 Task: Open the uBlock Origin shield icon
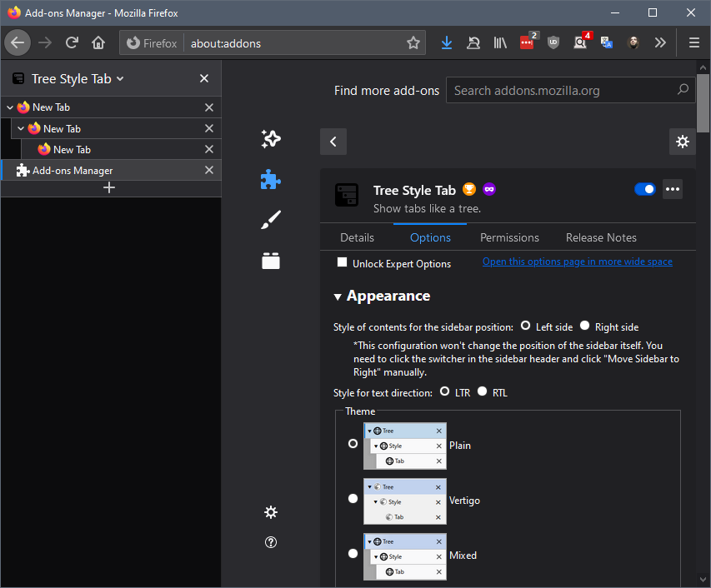click(x=553, y=43)
